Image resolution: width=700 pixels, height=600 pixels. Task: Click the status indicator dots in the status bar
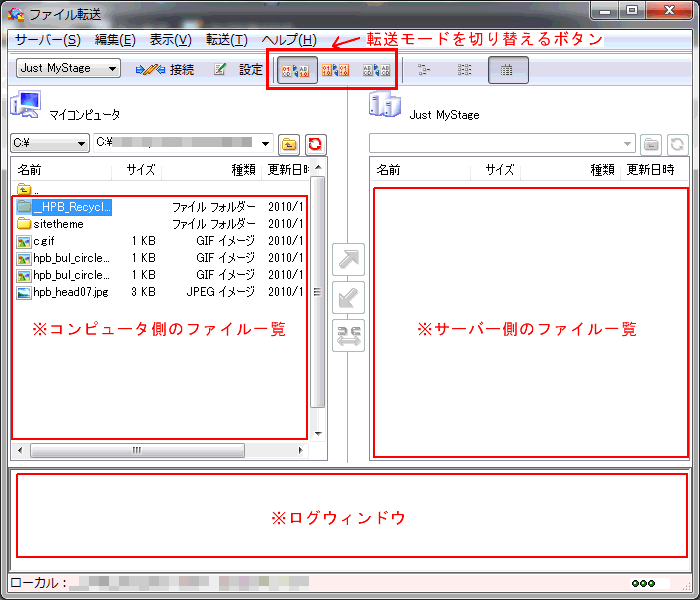click(643, 583)
